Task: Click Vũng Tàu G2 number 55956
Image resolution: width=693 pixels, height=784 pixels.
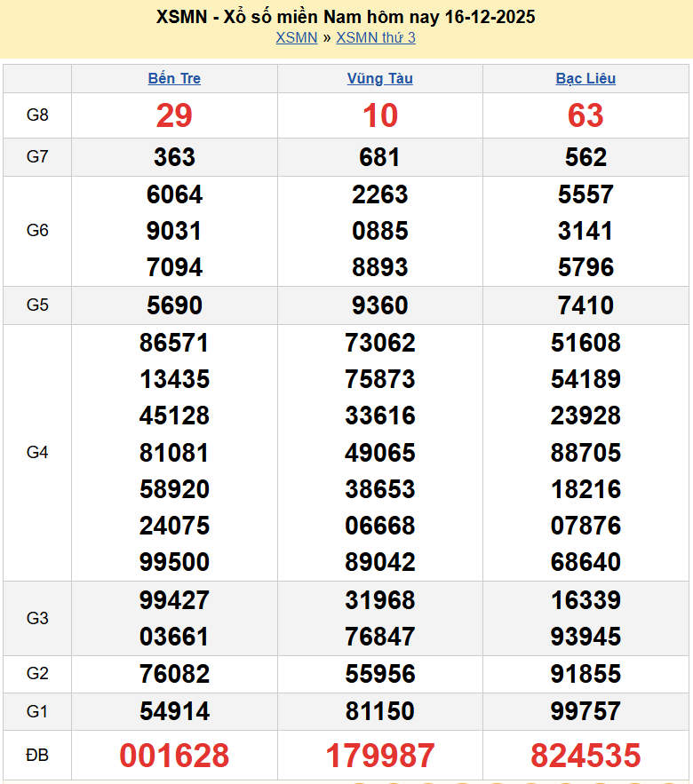Action: pyautogui.click(x=379, y=674)
